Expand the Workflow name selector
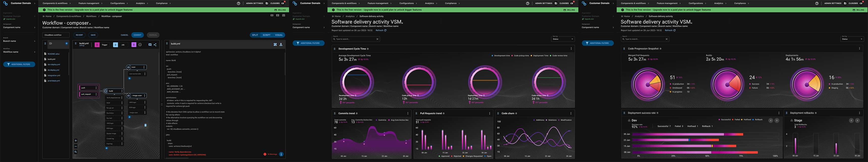This screenshot has width=868, height=162. click(19, 52)
